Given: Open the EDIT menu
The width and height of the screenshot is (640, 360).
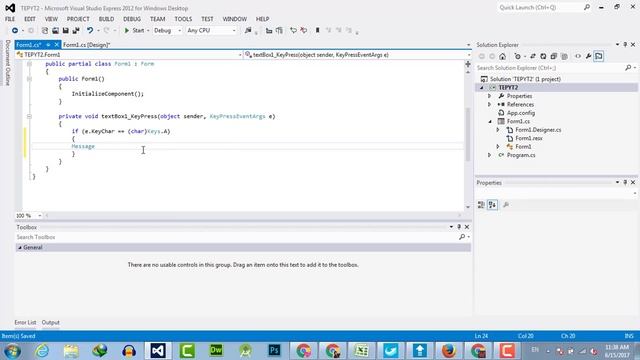Looking at the screenshot, I should (x=30, y=19).
